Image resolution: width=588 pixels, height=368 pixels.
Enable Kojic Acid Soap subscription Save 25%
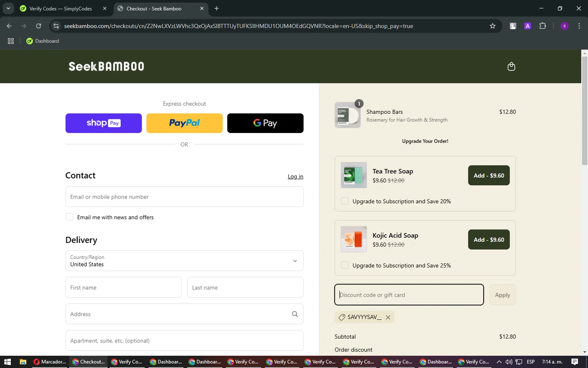345,265
